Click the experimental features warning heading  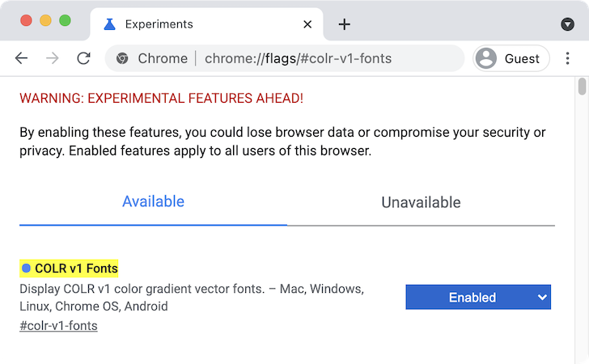click(x=162, y=99)
